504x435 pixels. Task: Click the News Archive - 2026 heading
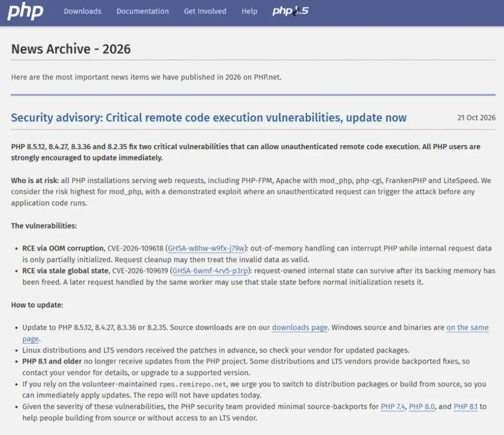pyautogui.click(x=71, y=49)
